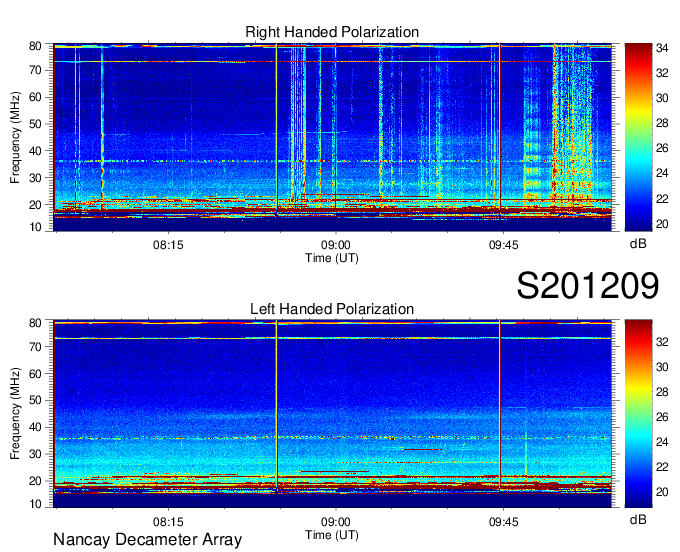Viewport: 680px width, 552px height.
Task: Click the "24" value on Right Handed color scale
Action: [x=662, y=173]
